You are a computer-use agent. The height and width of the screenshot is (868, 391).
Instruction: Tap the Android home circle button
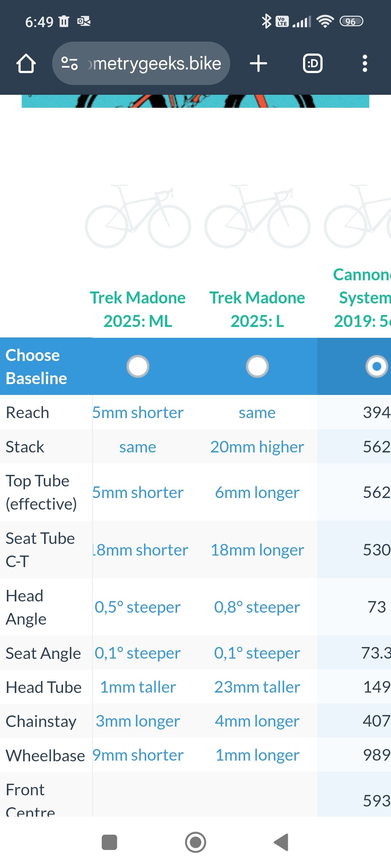coord(195,842)
